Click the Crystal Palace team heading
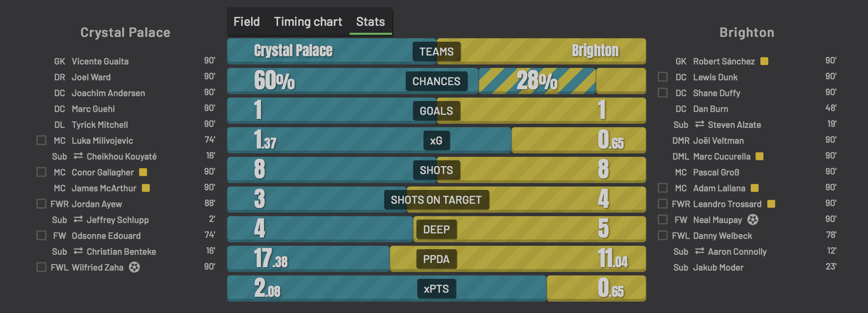The height and width of the screenshot is (313, 868). pyautogui.click(x=125, y=32)
